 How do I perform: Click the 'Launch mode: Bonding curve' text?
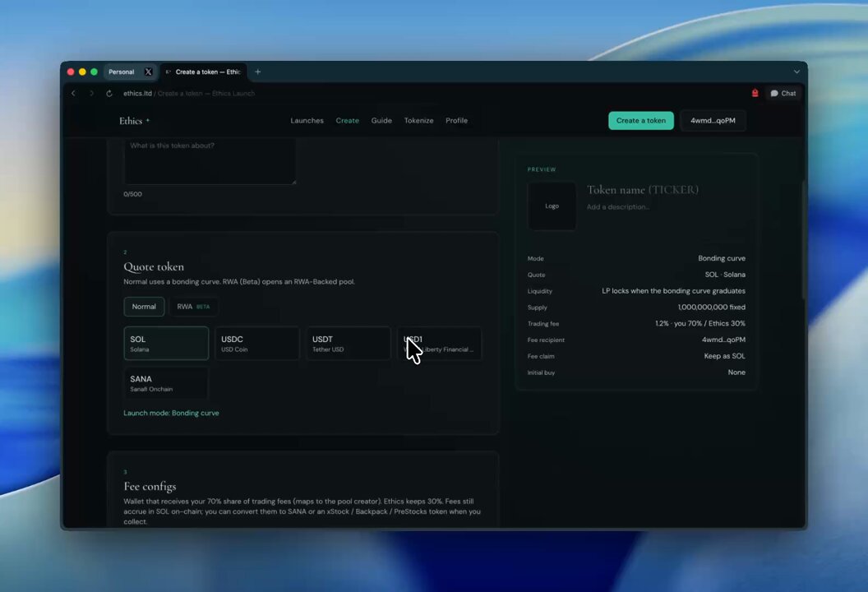(171, 413)
